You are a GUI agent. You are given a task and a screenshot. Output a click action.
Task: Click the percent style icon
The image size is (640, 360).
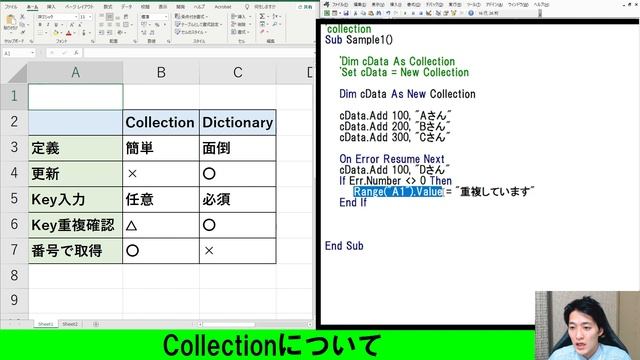[157, 25]
